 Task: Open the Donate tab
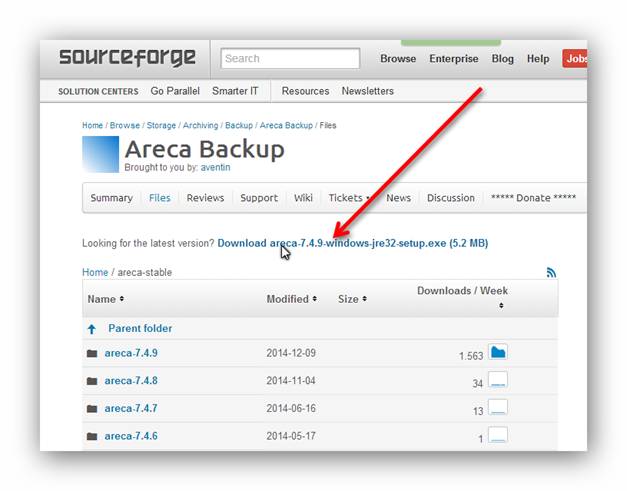pyautogui.click(x=533, y=198)
